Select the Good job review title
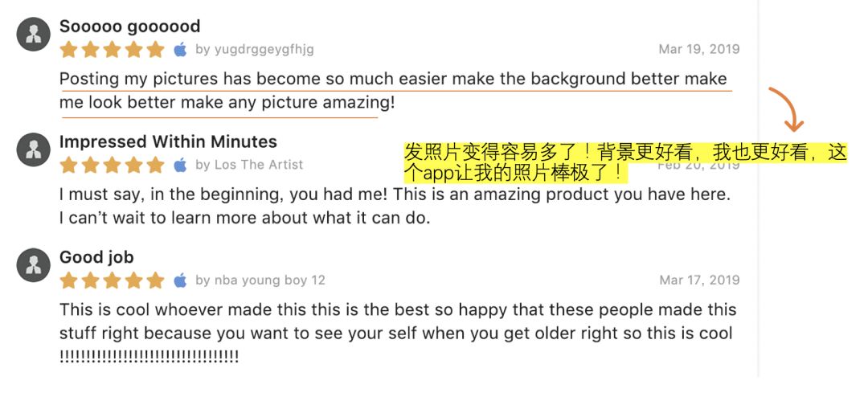 (96, 258)
